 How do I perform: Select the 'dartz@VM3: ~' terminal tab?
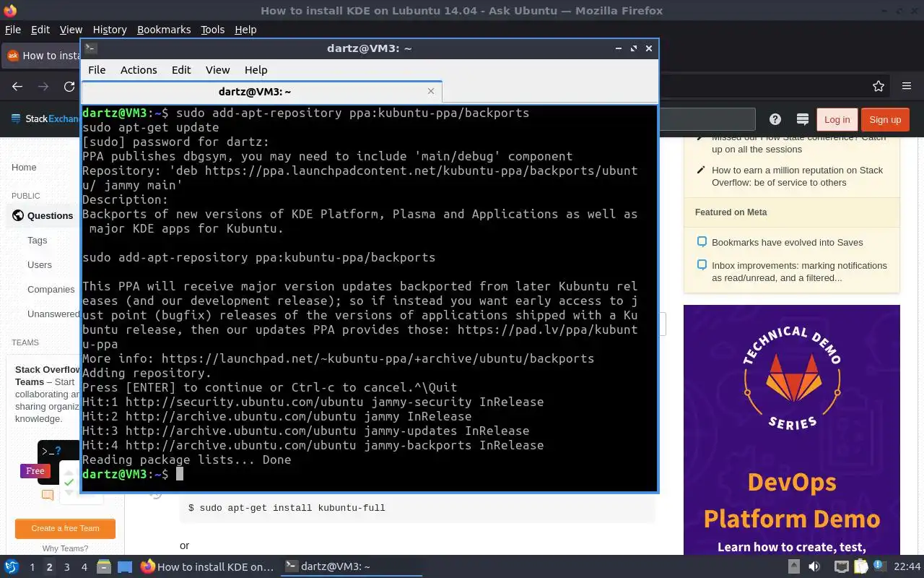[261, 92]
